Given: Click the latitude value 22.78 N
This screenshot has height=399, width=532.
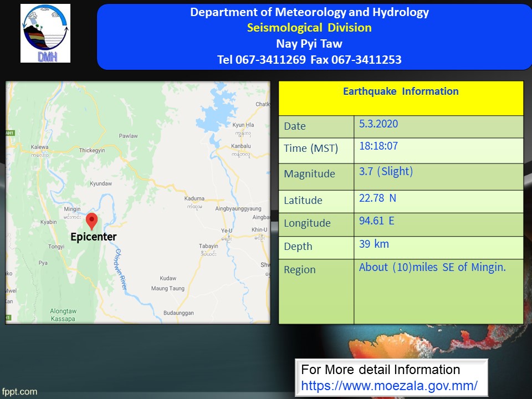Looking at the screenshot, I should [x=377, y=198].
